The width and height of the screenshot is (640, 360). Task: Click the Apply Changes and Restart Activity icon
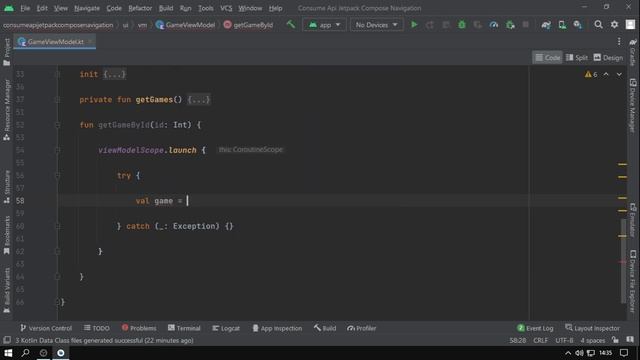[430, 24]
